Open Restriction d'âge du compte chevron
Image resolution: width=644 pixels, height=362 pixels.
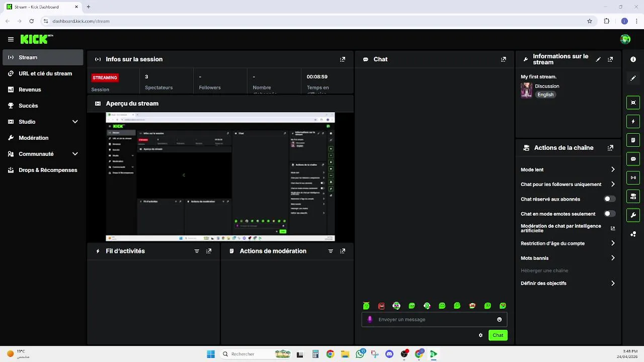(613, 243)
